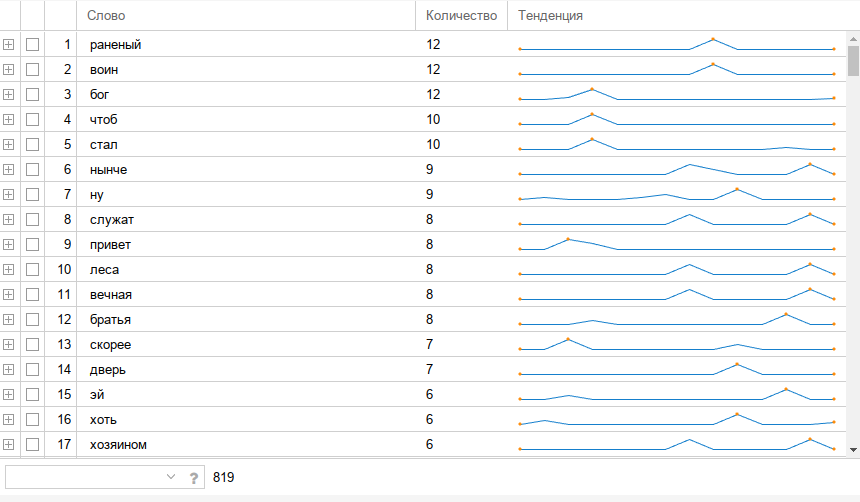Click the question mark help icon

(x=194, y=477)
